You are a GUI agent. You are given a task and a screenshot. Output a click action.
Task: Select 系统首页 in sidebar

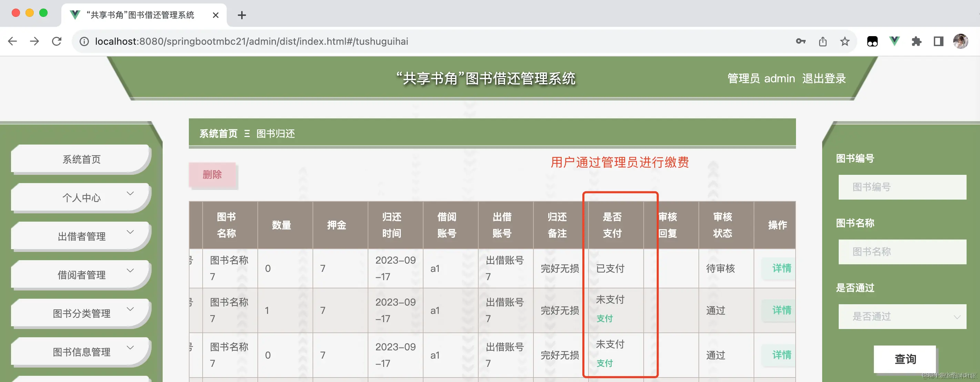pyautogui.click(x=81, y=159)
